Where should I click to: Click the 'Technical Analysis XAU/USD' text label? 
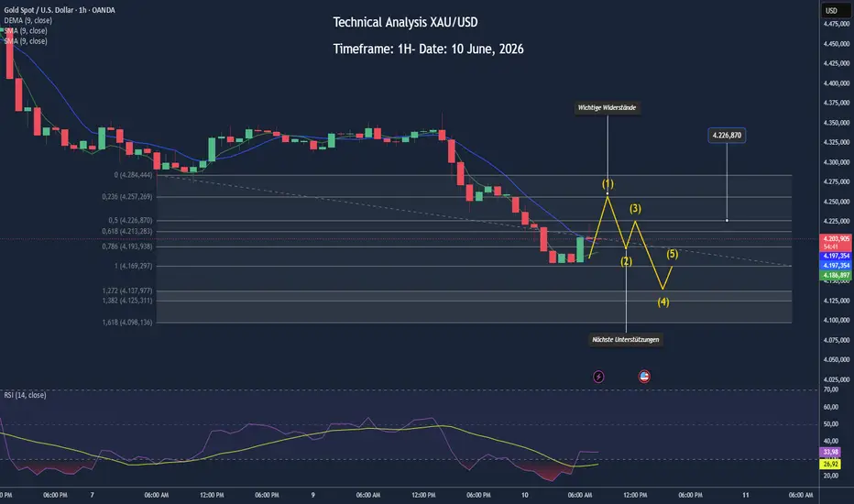[x=405, y=22]
